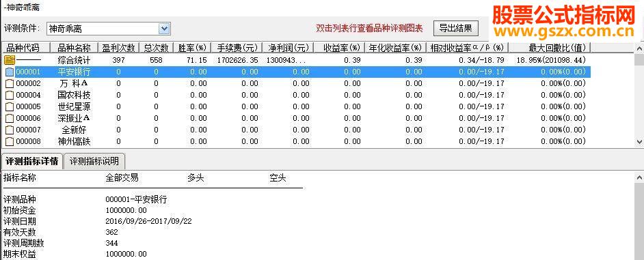
Task: Sort by the 相对收益率α/β(%) column header
Action: point(468,48)
